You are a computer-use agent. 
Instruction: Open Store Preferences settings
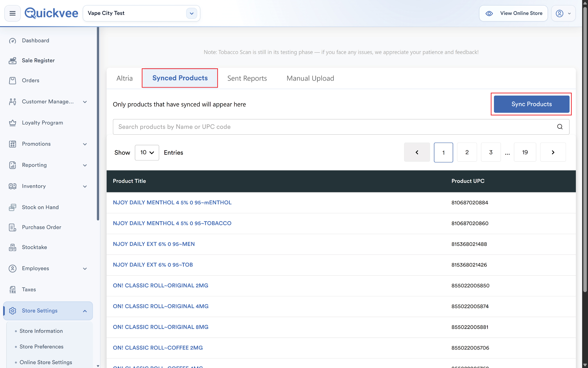[x=41, y=347]
